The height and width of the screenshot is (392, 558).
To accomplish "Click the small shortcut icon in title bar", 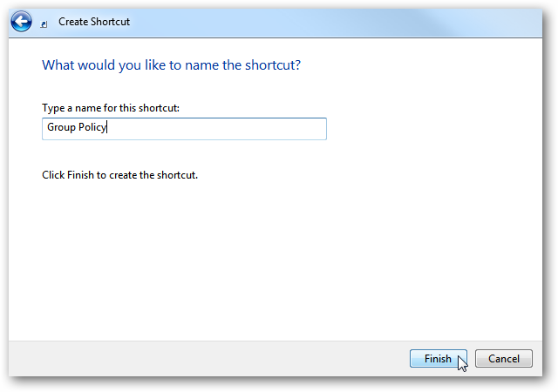I will (x=44, y=24).
